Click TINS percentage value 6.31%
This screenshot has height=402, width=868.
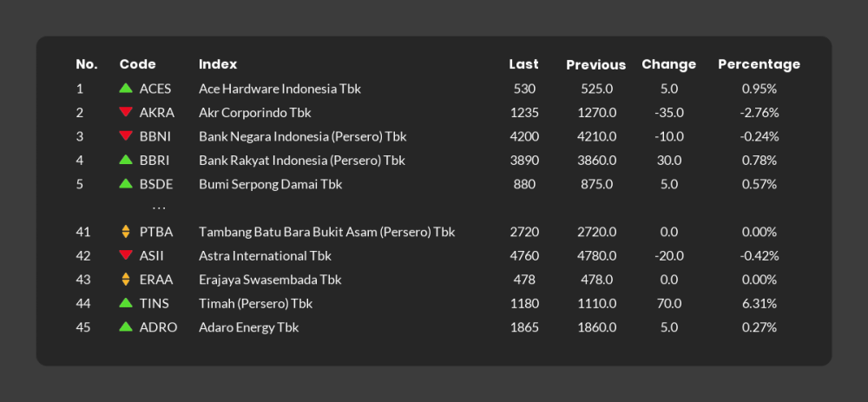(x=759, y=304)
